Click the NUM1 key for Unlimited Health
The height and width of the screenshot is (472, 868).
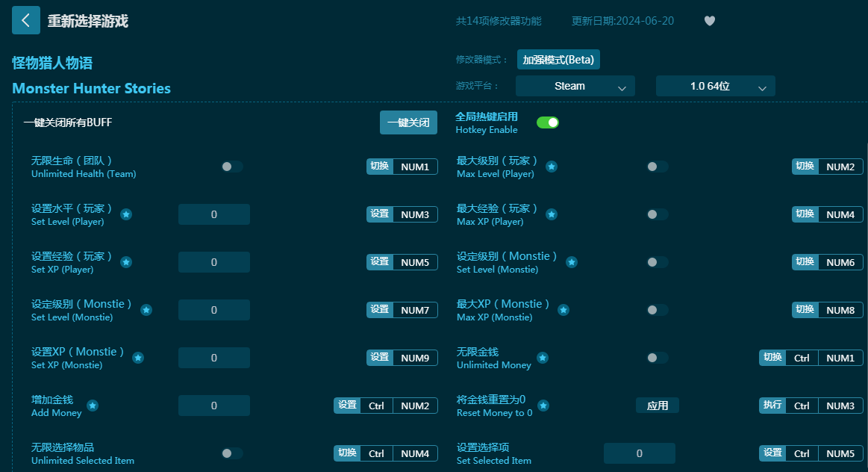[415, 167]
